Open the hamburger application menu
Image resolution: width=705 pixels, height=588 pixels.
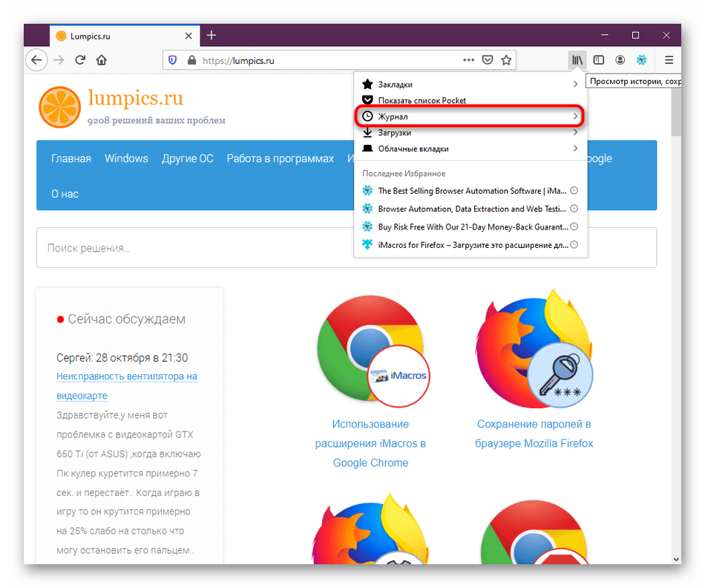click(669, 60)
